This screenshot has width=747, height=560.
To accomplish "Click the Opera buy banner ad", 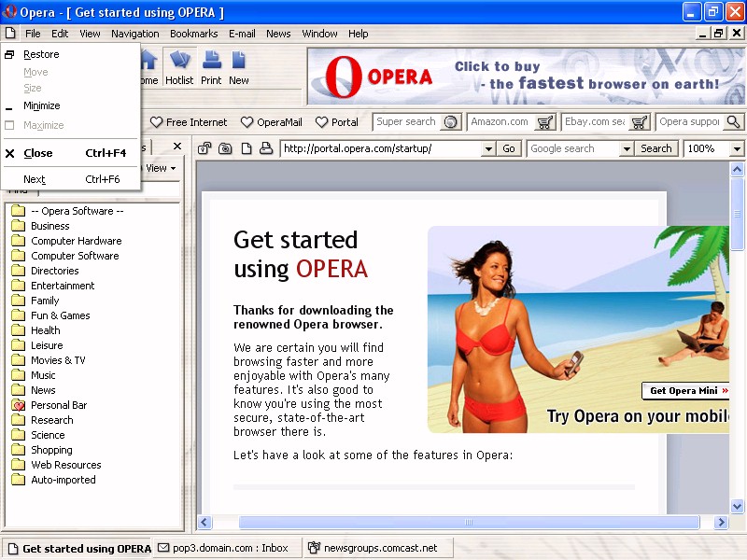I will [x=526, y=77].
